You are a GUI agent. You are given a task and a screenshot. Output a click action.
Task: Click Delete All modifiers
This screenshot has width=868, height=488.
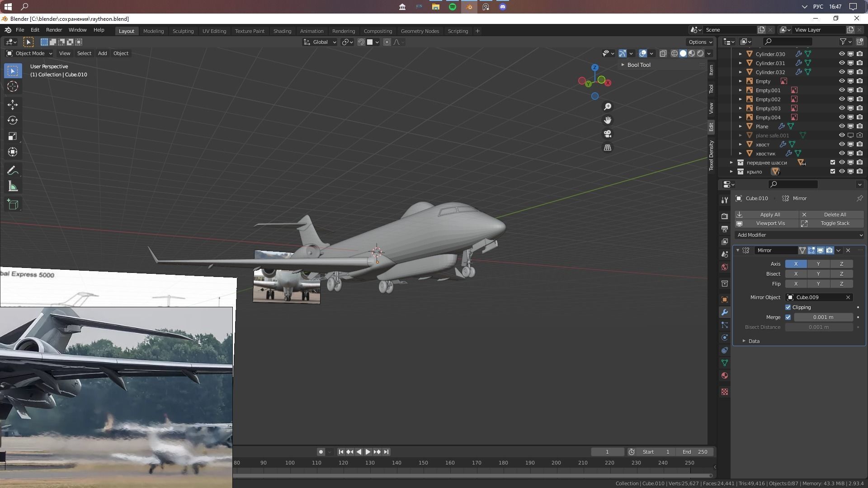click(832, 215)
